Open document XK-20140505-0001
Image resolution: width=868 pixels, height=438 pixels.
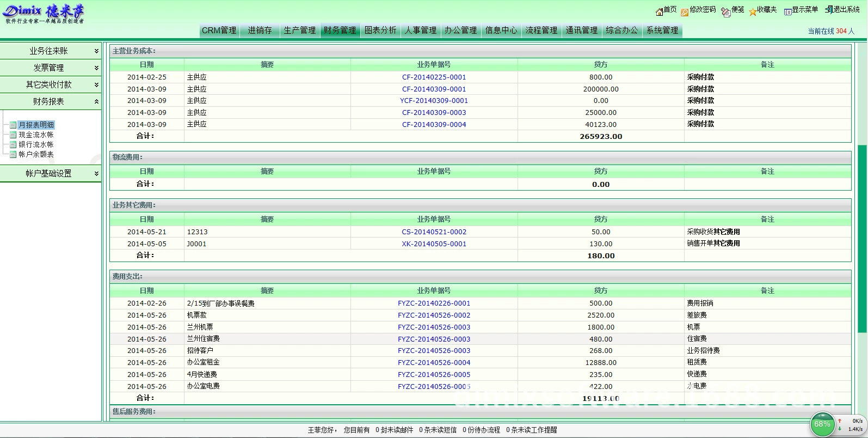[434, 244]
